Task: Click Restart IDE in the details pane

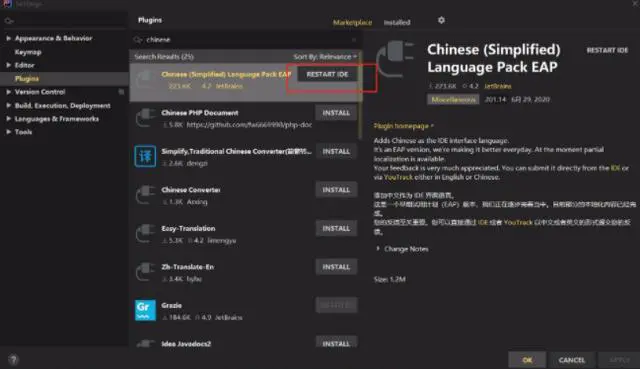Action: tap(607, 50)
